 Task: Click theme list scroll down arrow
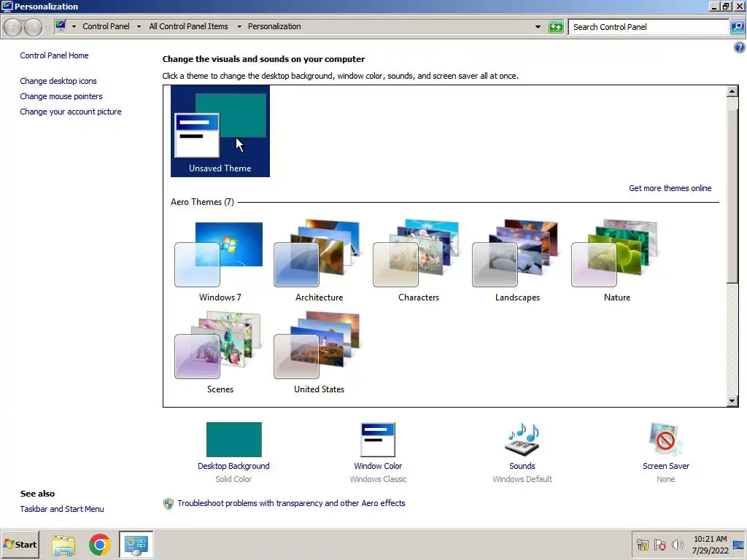pos(732,401)
